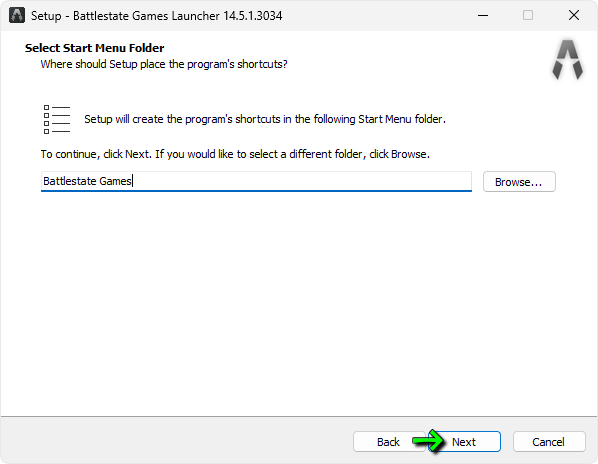Screen dimensions: 598x464
Task: Click the Battlestate Games folder name text
Action: tap(87, 181)
